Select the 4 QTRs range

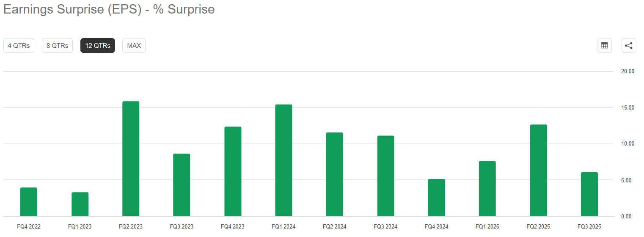pyautogui.click(x=19, y=46)
